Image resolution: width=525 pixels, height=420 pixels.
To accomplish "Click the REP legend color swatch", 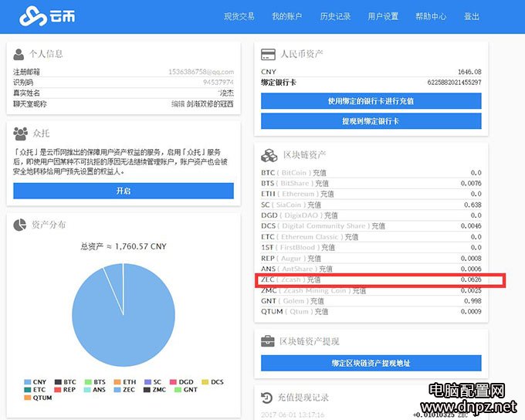I will 58,390.
